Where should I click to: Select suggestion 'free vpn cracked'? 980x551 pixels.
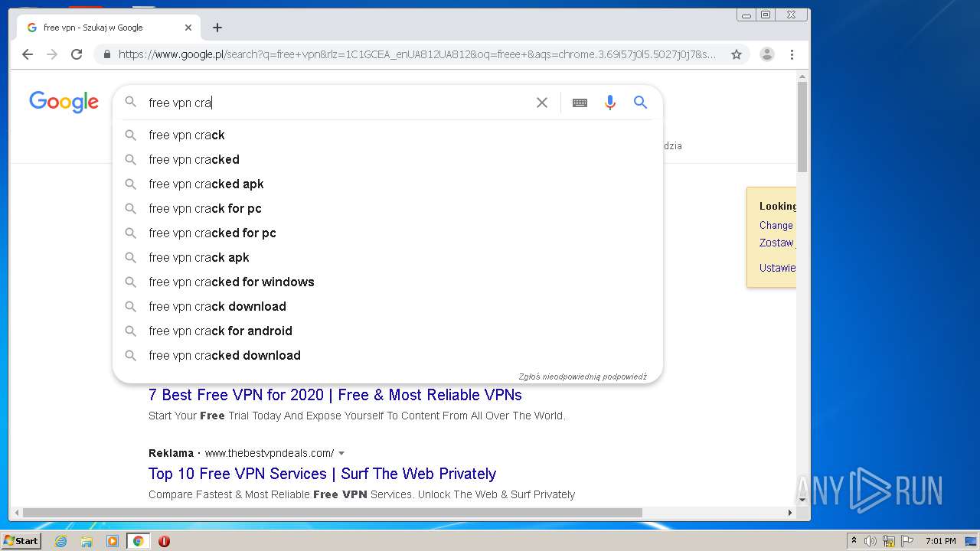tap(387, 159)
